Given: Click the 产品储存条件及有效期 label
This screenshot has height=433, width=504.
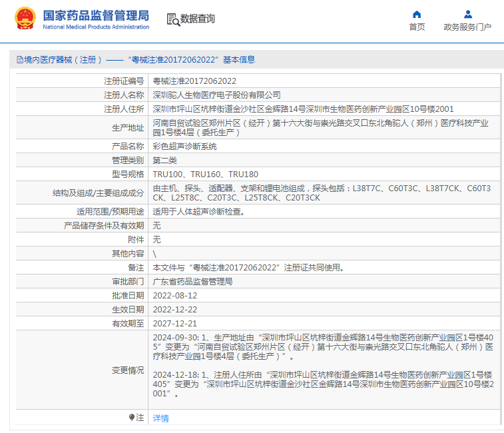Looking at the screenshot, I should 104,226.
